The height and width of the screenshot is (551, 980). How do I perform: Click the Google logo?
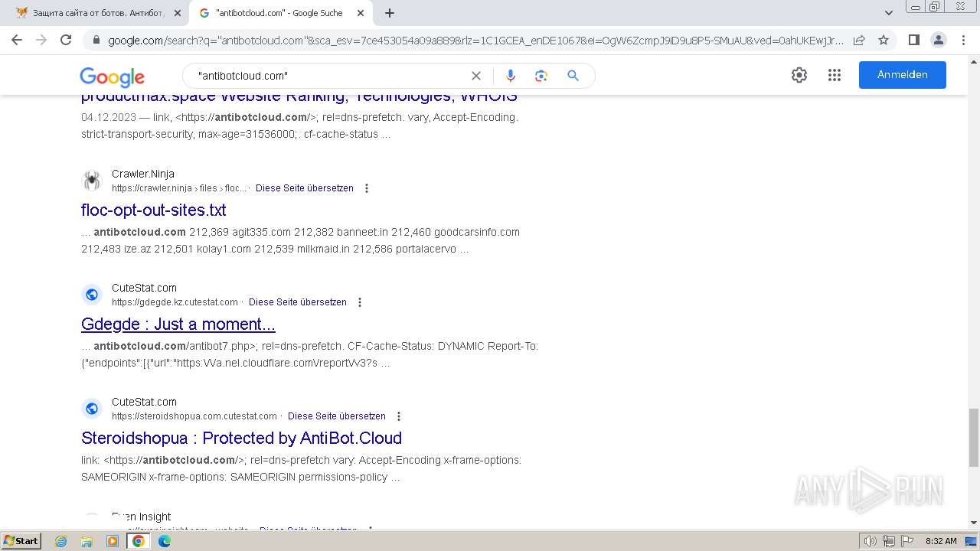point(112,77)
